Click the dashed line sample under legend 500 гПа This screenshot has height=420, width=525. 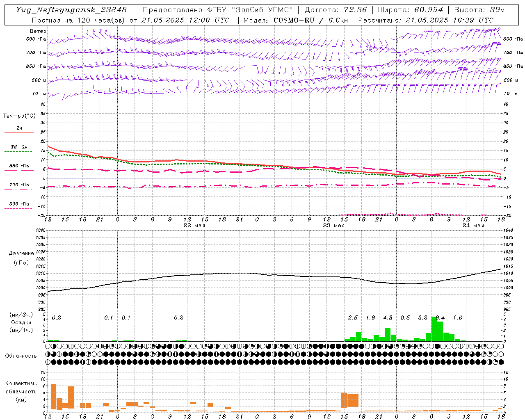19,208
